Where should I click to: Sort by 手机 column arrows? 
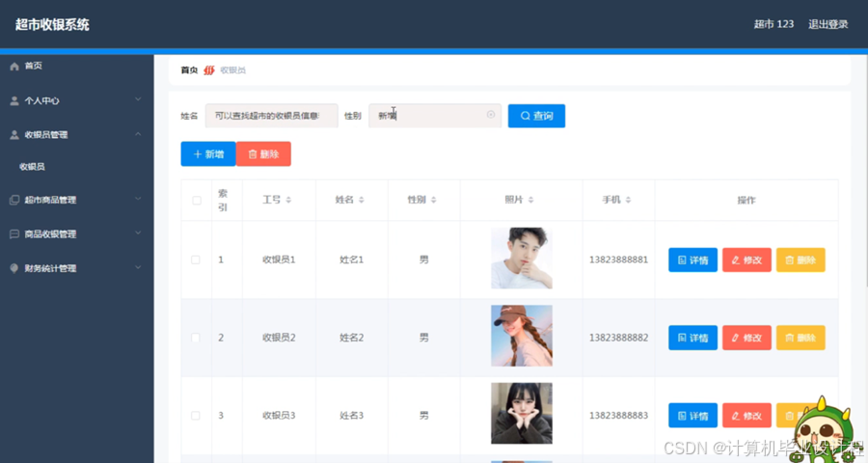628,200
